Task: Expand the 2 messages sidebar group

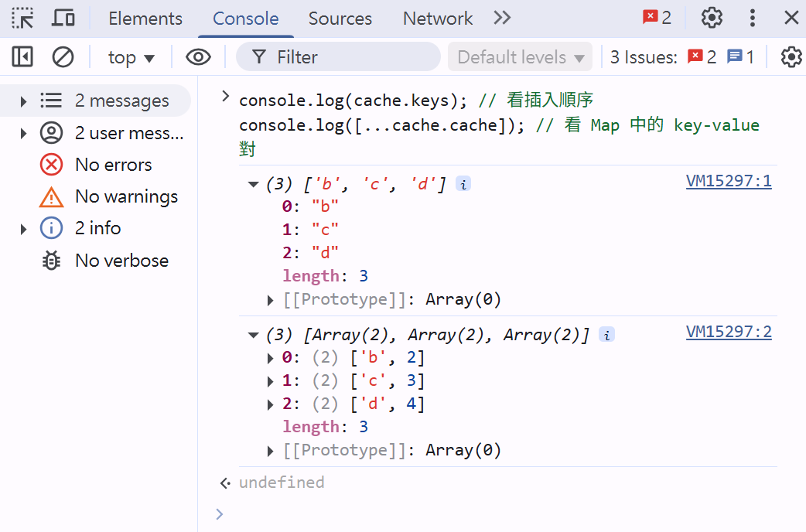Action: tap(23, 101)
